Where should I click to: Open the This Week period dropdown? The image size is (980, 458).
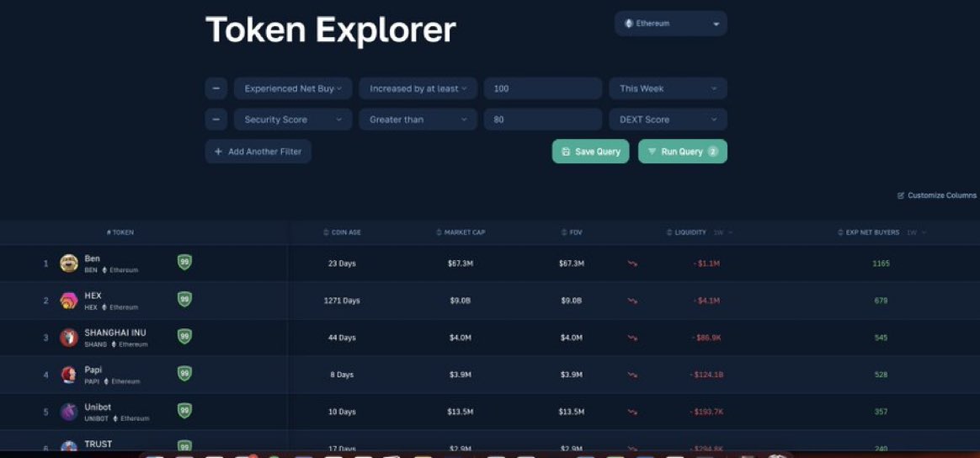[668, 88]
